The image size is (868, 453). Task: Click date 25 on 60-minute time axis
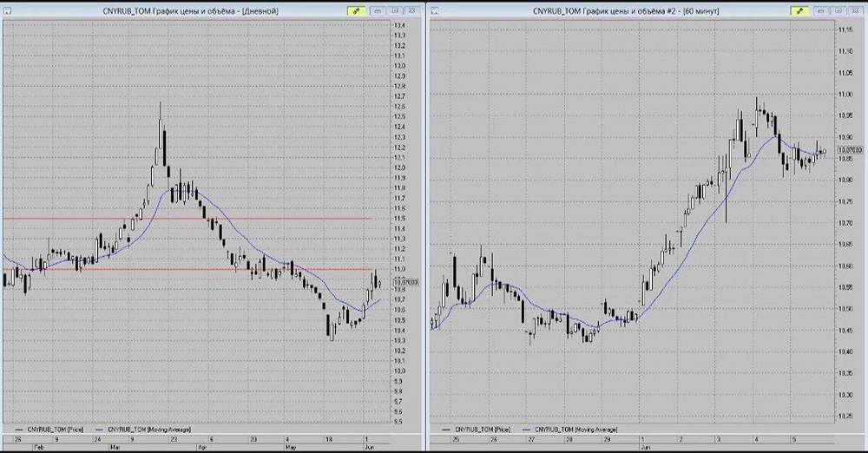tap(456, 439)
